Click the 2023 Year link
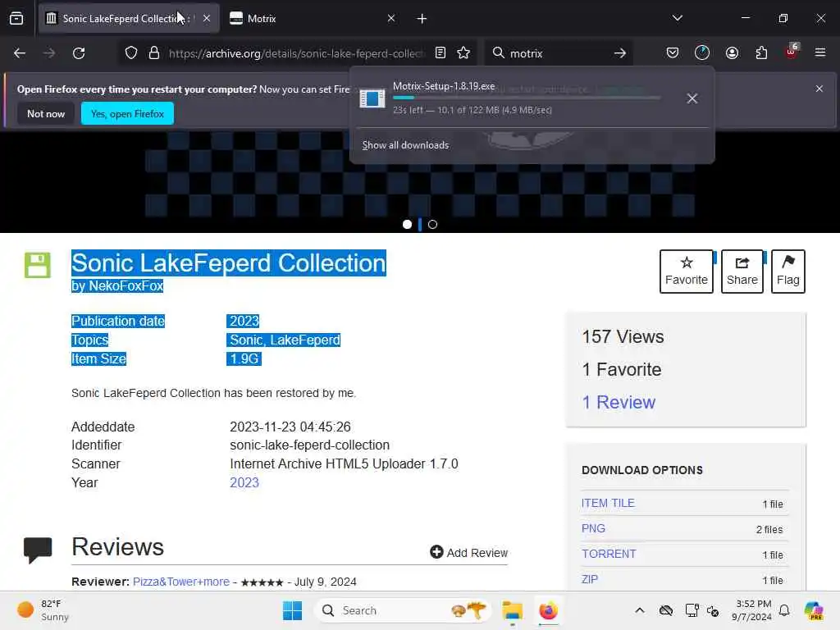840x630 pixels. 244,482
